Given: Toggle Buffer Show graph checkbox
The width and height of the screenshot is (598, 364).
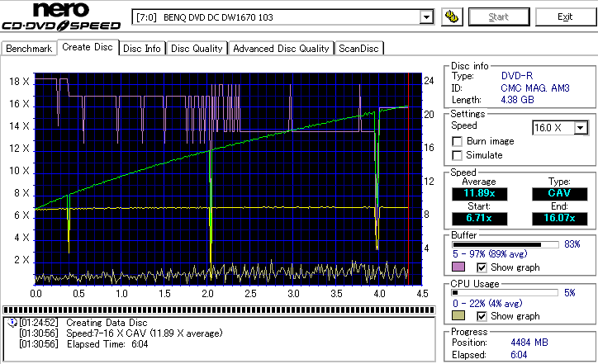Looking at the screenshot, I should click(482, 267).
